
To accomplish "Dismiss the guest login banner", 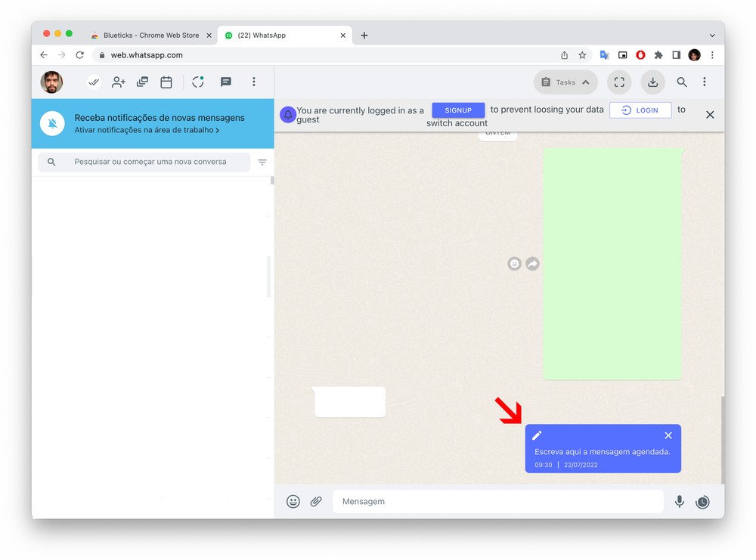I will (x=710, y=115).
